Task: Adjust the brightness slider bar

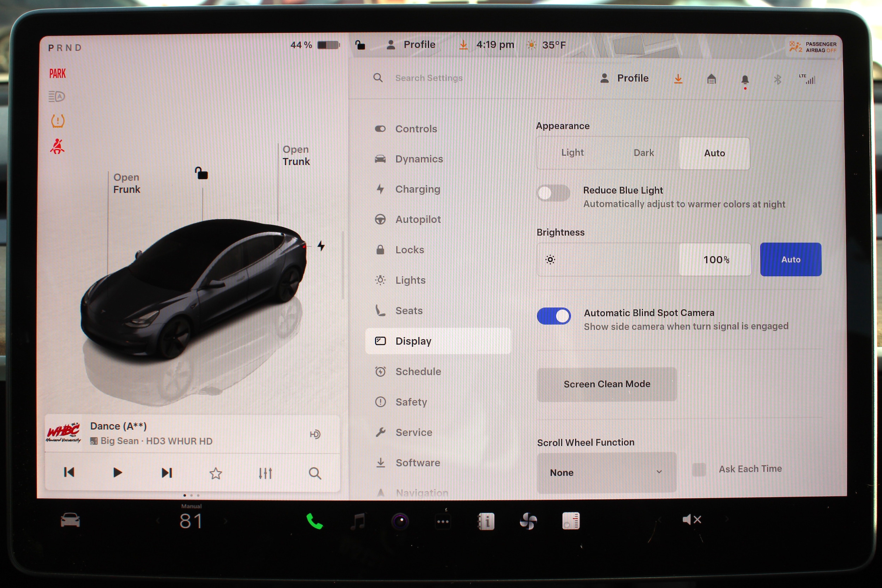Action: [x=615, y=260]
